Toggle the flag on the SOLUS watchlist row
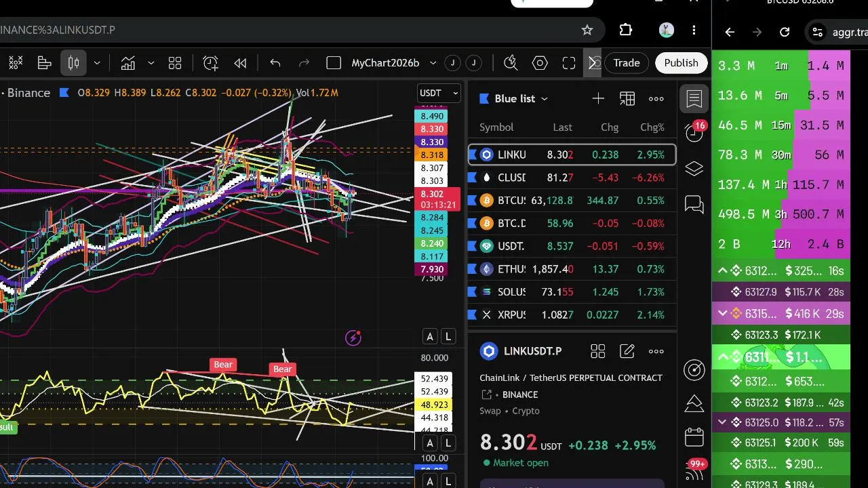 pos(472,291)
